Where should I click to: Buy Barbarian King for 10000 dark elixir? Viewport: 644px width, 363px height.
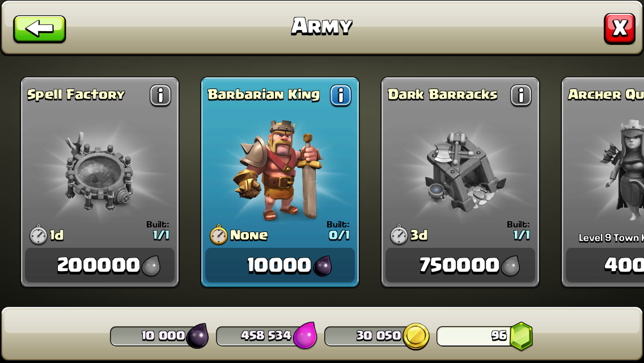coord(279,265)
